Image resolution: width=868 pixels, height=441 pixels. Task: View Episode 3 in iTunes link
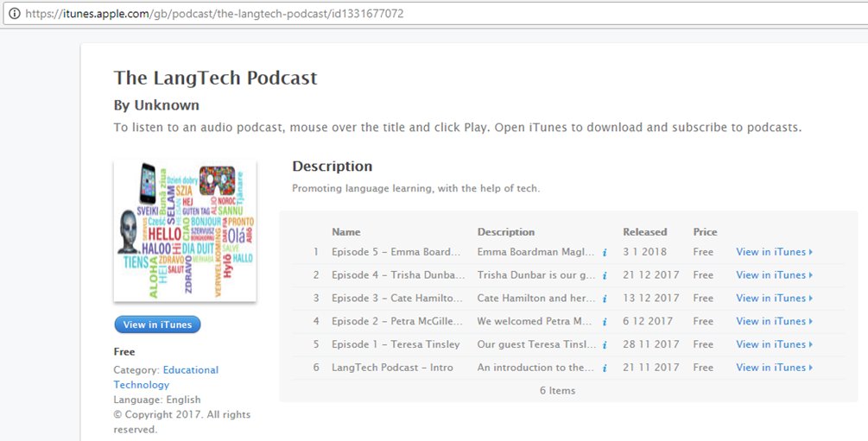[x=774, y=299]
